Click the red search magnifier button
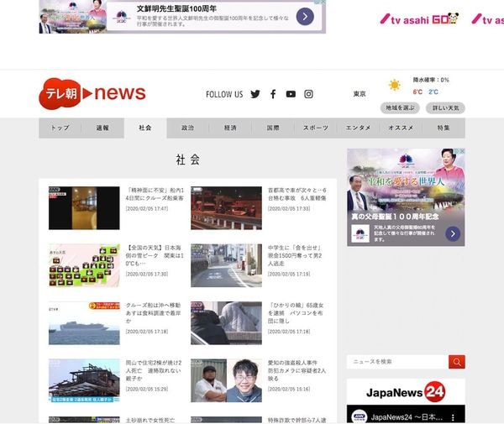Screen dimensions: 504x424 (x=456, y=362)
